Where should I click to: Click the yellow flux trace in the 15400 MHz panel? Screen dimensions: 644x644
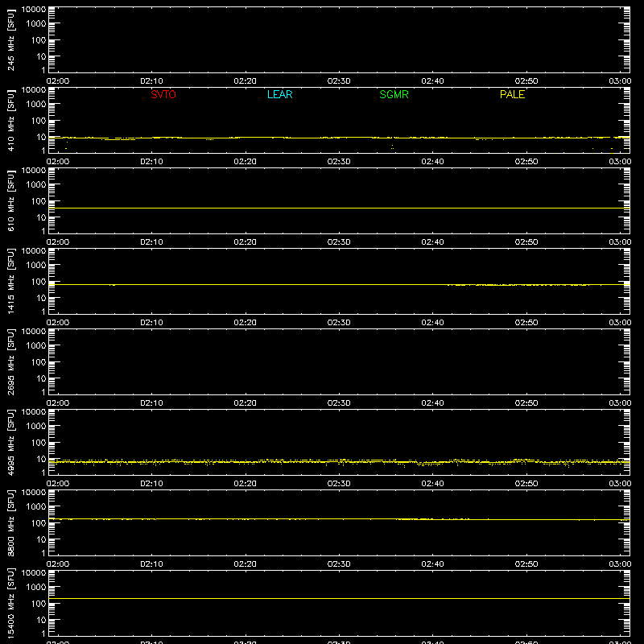[x=339, y=598]
